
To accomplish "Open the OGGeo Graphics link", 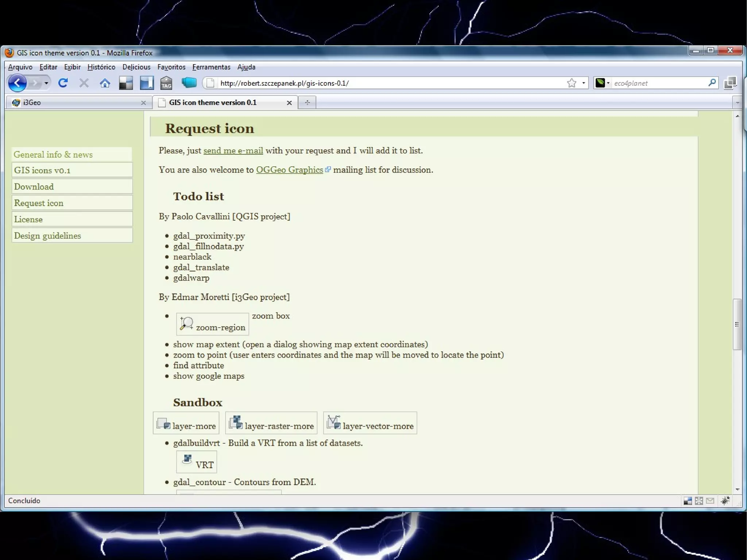I will (x=289, y=170).
